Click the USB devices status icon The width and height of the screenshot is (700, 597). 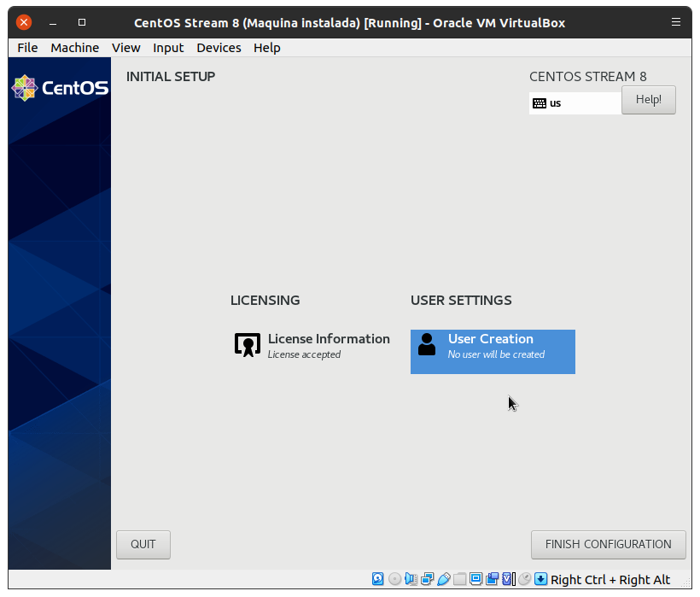pos(443,579)
